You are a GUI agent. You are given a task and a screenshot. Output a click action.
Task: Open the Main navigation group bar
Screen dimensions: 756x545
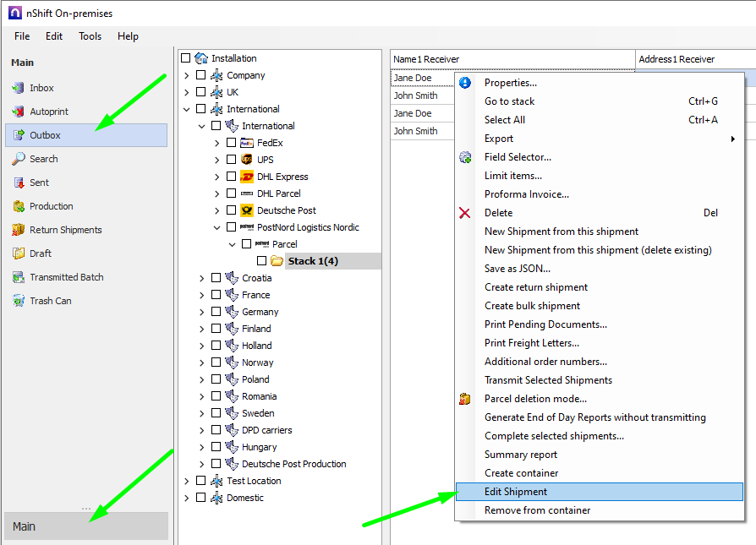[x=86, y=526]
